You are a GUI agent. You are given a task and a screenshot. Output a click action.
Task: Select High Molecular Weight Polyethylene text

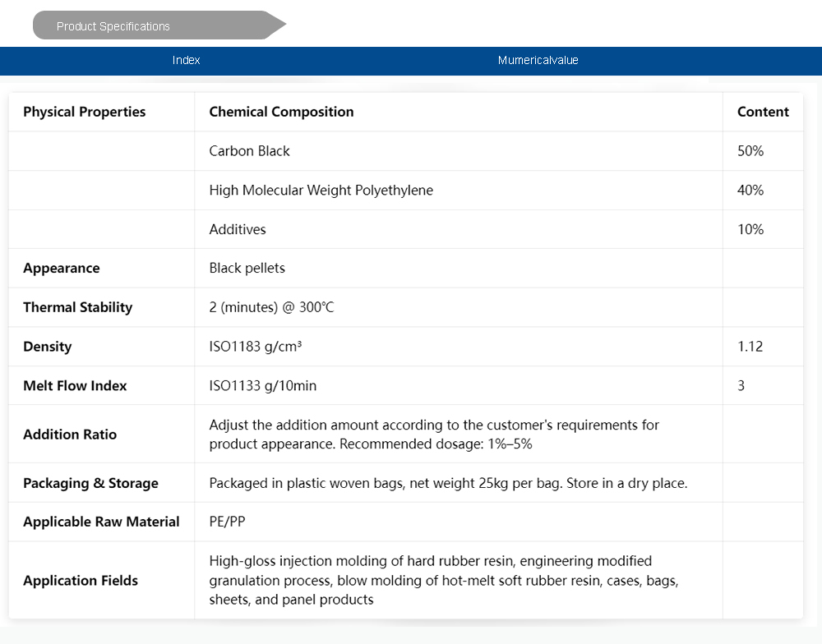click(321, 191)
